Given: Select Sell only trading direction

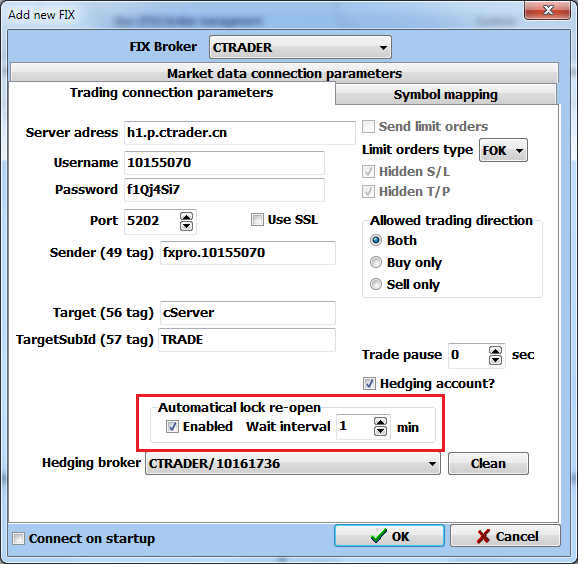Looking at the screenshot, I should pyautogui.click(x=376, y=284).
